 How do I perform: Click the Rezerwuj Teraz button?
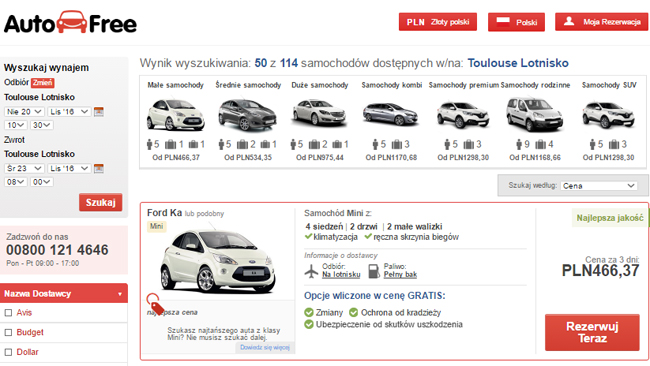pyautogui.click(x=592, y=332)
